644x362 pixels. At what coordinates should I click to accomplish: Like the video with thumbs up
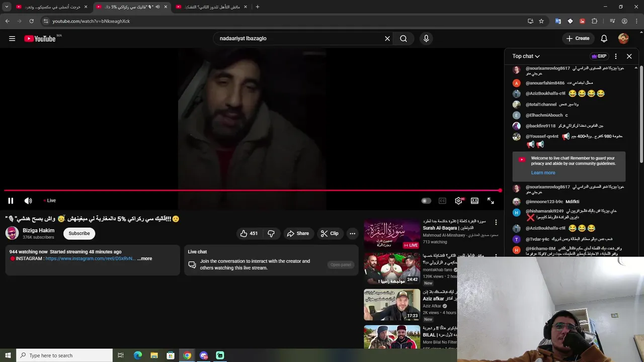pos(249,233)
